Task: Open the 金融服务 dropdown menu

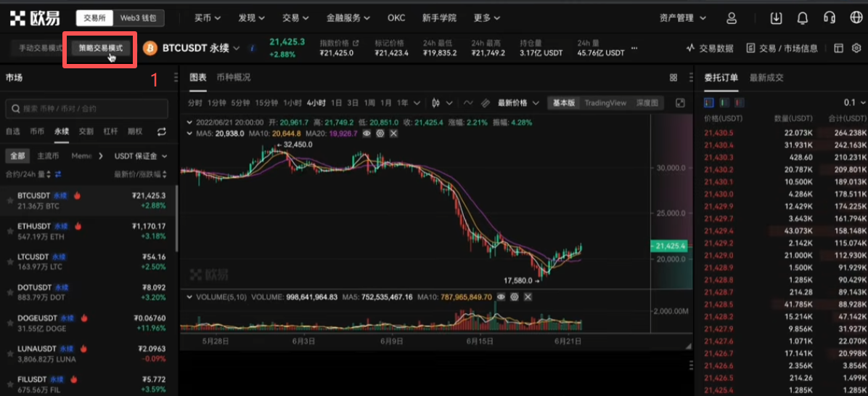Action: [x=348, y=17]
